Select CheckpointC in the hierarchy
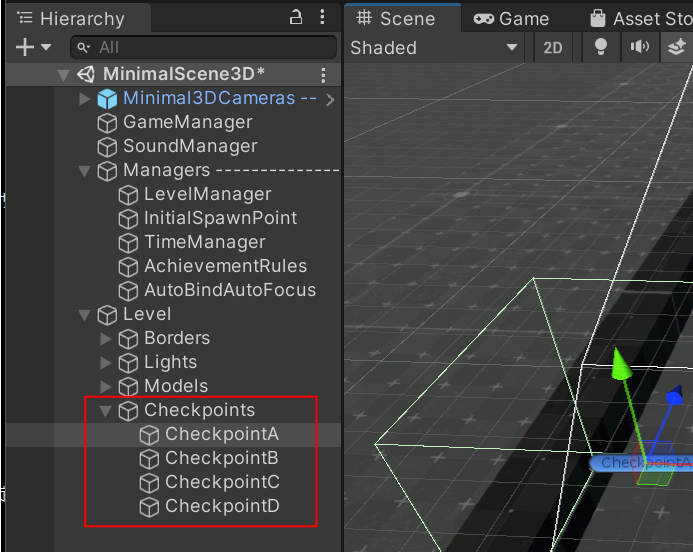Image resolution: width=693 pixels, height=552 pixels. pyautogui.click(x=222, y=482)
